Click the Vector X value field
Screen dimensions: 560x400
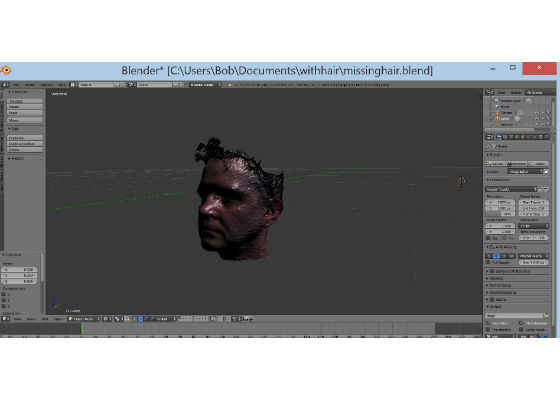pos(19,270)
